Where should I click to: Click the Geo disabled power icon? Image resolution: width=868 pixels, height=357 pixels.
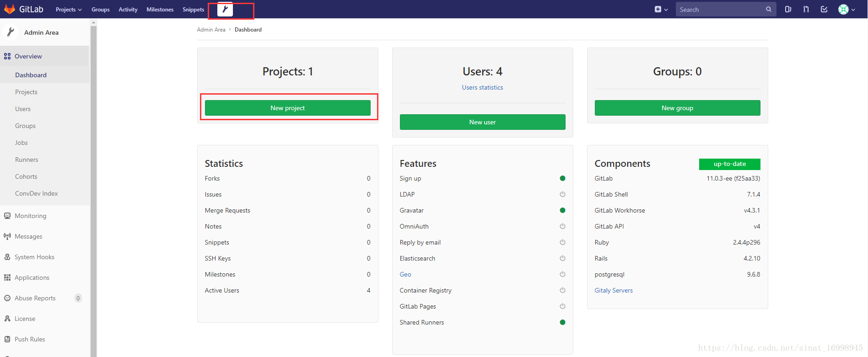562,274
